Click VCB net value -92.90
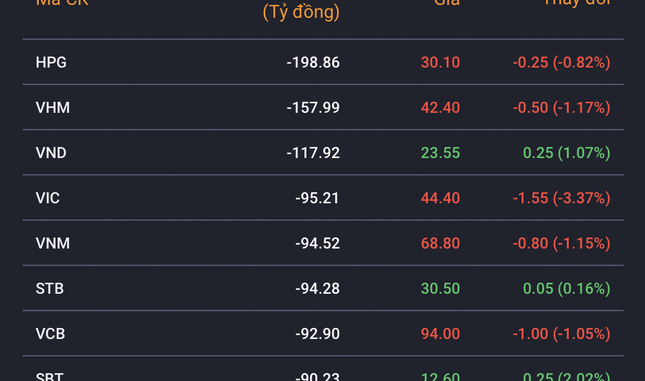The height and width of the screenshot is (381, 645). (x=318, y=334)
